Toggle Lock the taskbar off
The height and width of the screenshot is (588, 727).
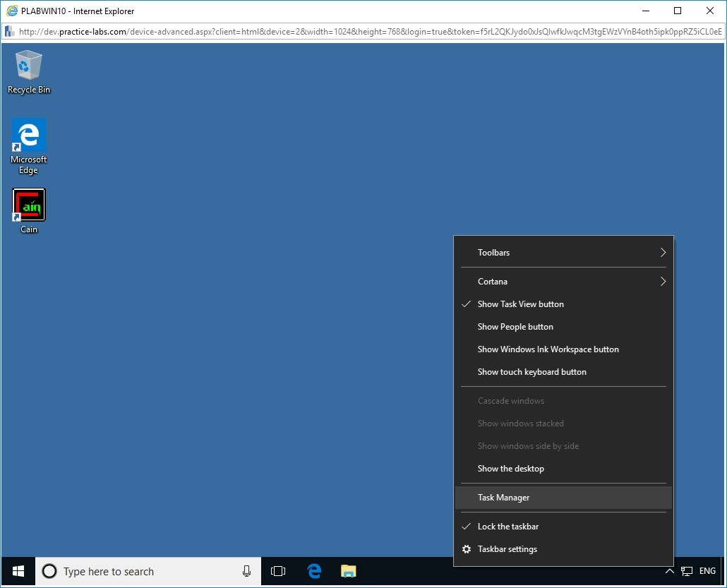coord(508,526)
